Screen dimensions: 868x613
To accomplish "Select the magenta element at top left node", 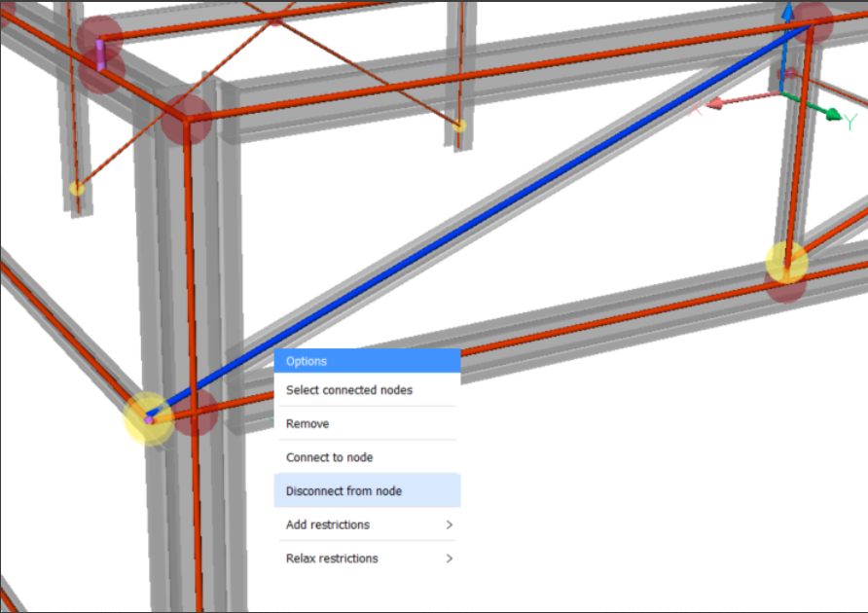I will 100,54.
